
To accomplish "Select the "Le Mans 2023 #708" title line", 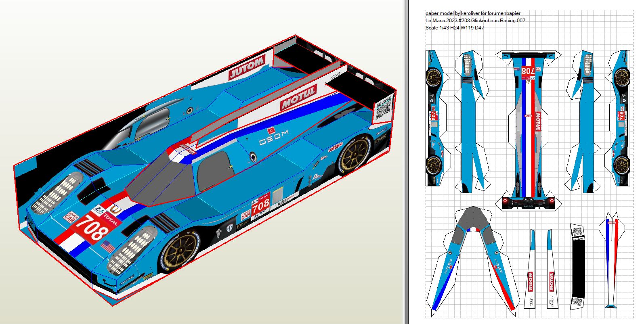I will pyautogui.click(x=475, y=21).
